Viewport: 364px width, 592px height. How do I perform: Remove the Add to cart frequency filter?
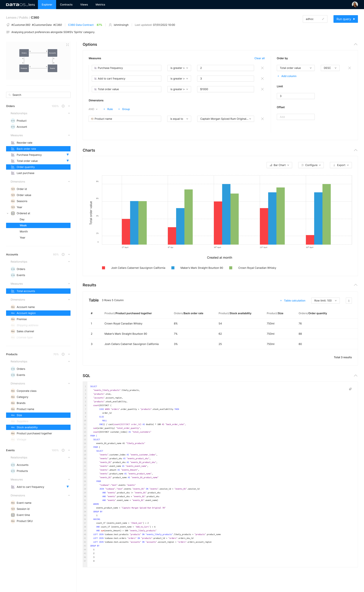[262, 79]
